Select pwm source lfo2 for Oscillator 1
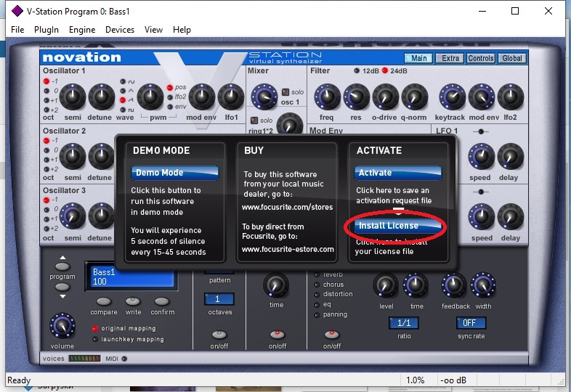Image resolution: width=571 pixels, height=392 pixels. (x=170, y=97)
